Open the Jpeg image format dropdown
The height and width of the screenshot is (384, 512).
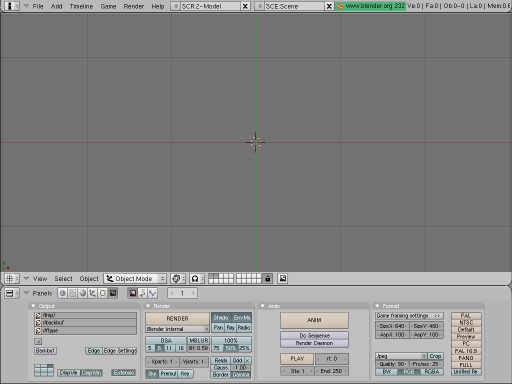point(401,356)
